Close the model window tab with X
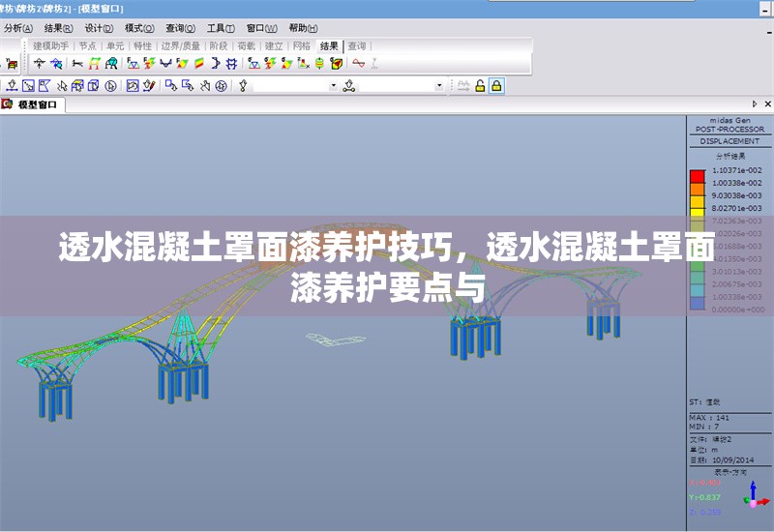Screen dimensions: 774x532 click(x=767, y=103)
